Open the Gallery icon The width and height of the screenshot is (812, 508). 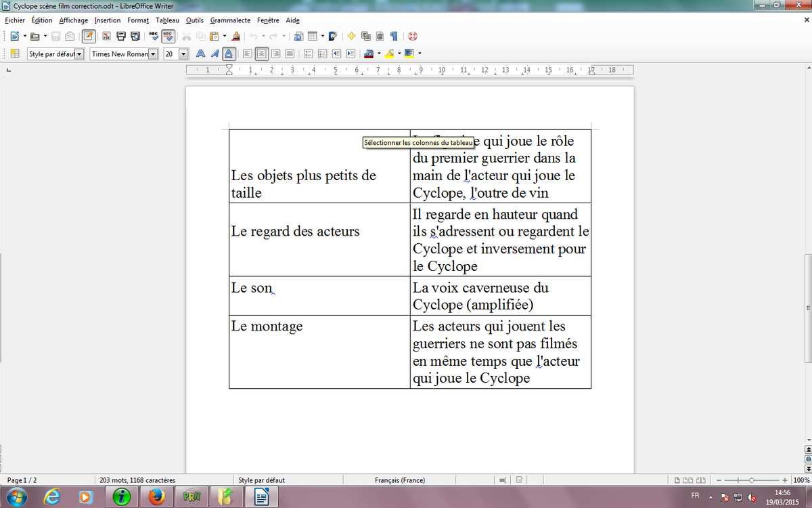(x=365, y=36)
